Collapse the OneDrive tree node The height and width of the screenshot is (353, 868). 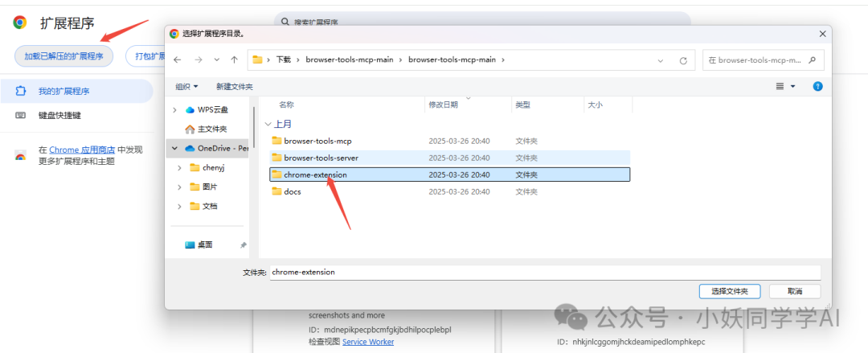pos(175,149)
